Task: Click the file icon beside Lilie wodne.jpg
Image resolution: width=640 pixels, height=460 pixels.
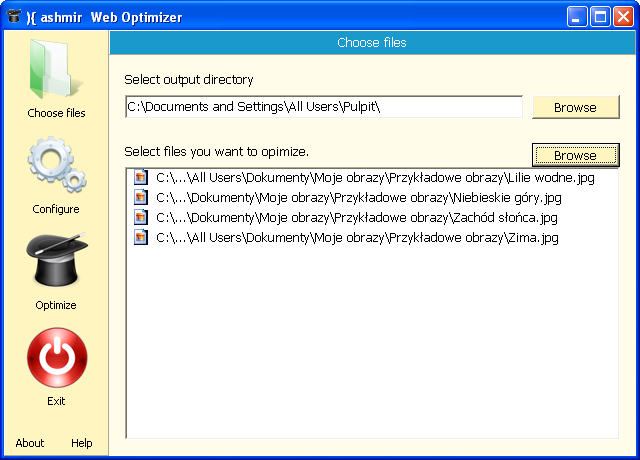Action: pos(140,178)
